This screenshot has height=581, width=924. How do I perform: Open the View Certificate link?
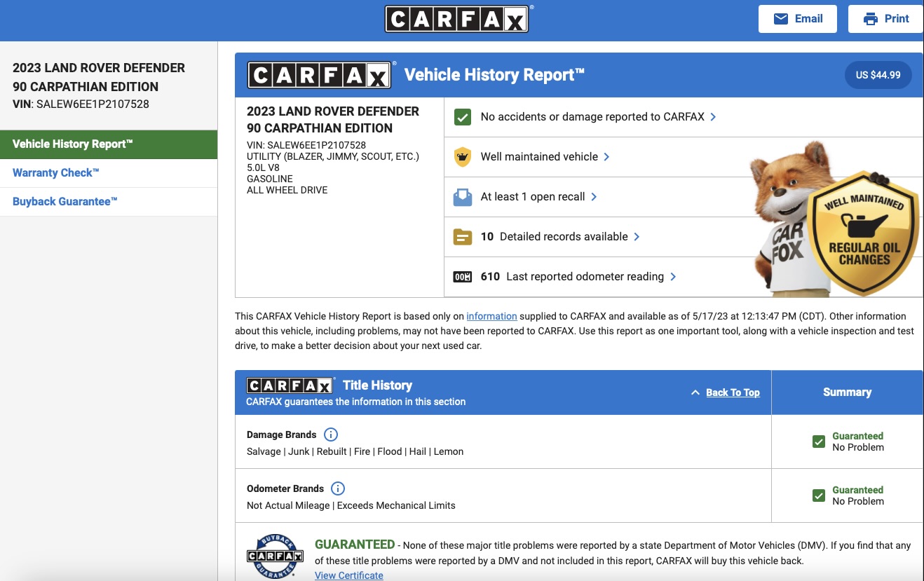[349, 575]
